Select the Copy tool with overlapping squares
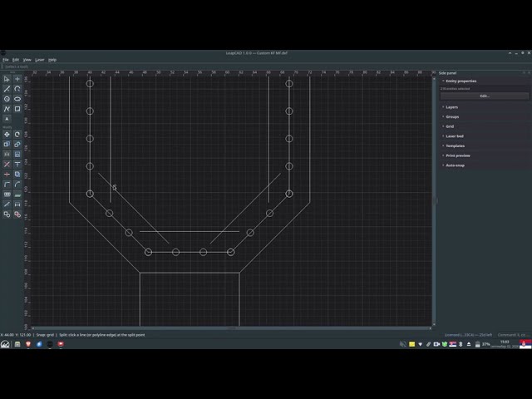Screen dimensions: 532x399 coord(7,144)
